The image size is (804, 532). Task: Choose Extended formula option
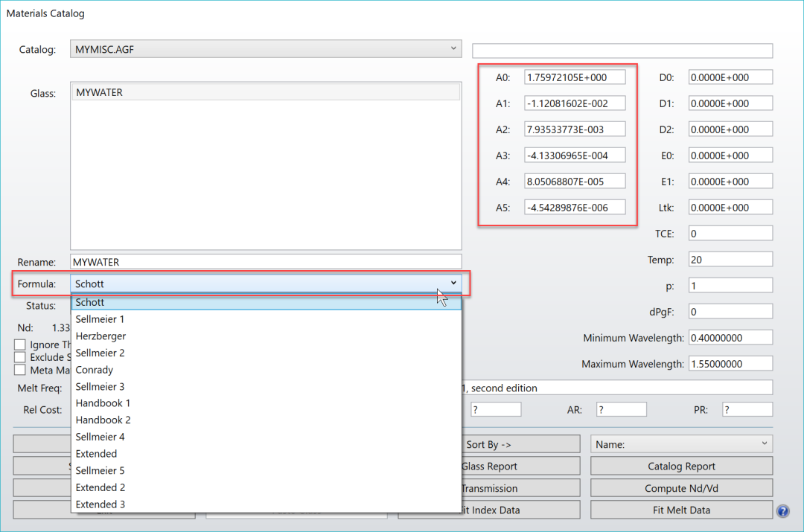pyautogui.click(x=266, y=454)
